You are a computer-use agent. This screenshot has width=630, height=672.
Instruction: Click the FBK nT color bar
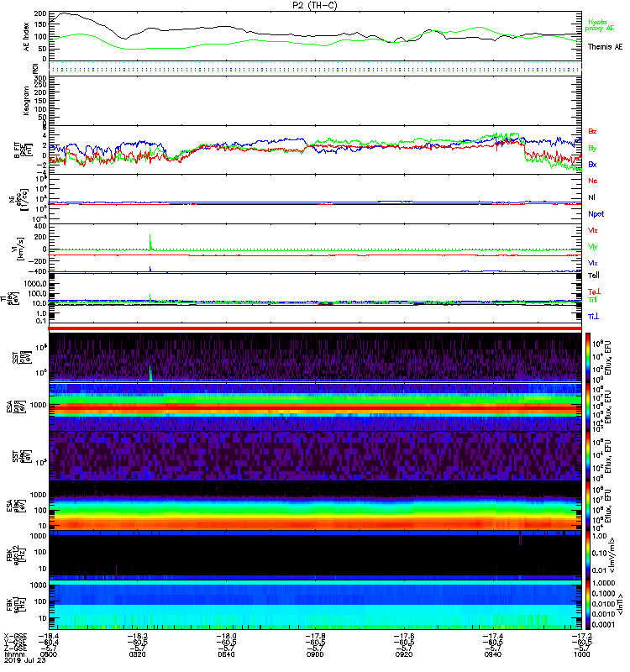[588, 604]
